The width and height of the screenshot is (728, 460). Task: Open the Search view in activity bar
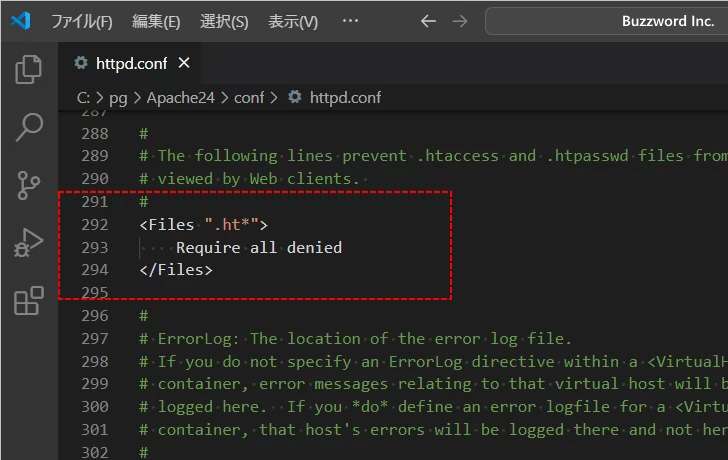[x=29, y=127]
